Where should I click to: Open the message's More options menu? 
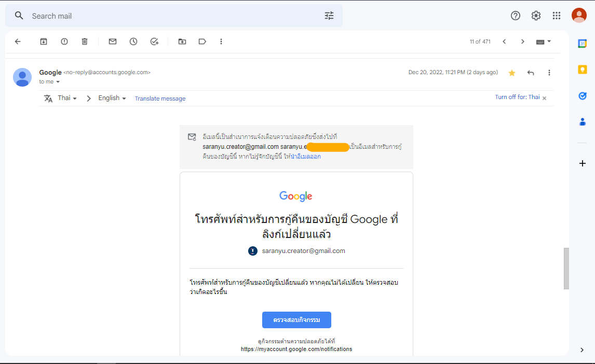[x=549, y=73]
